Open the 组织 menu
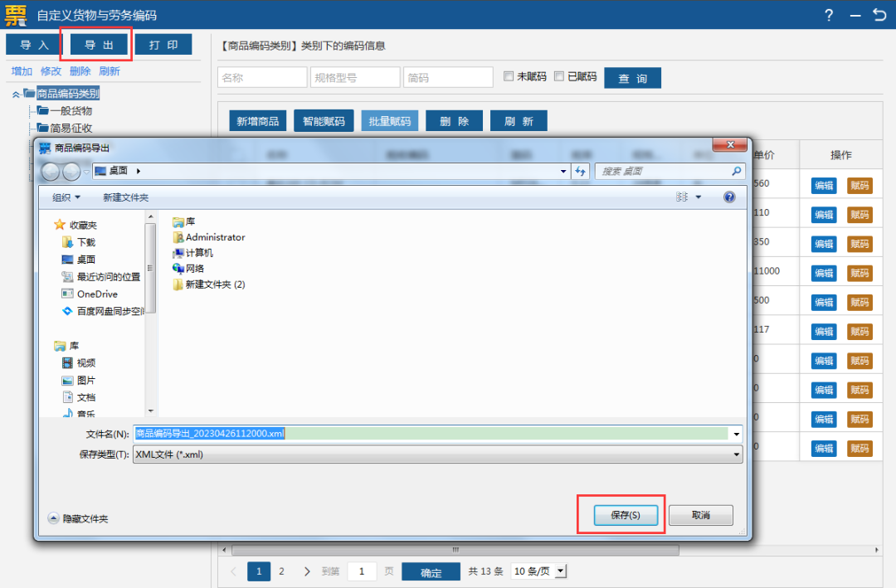This screenshot has height=588, width=896. tap(66, 197)
